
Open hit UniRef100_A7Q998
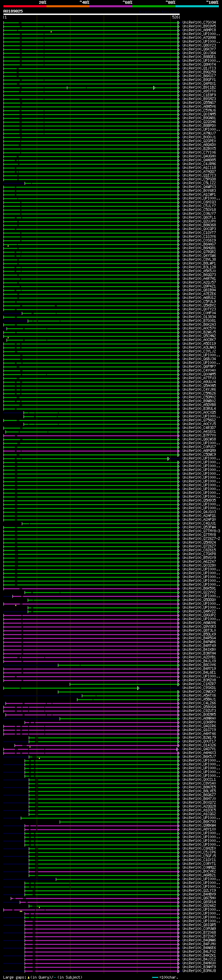pos(199,38)
